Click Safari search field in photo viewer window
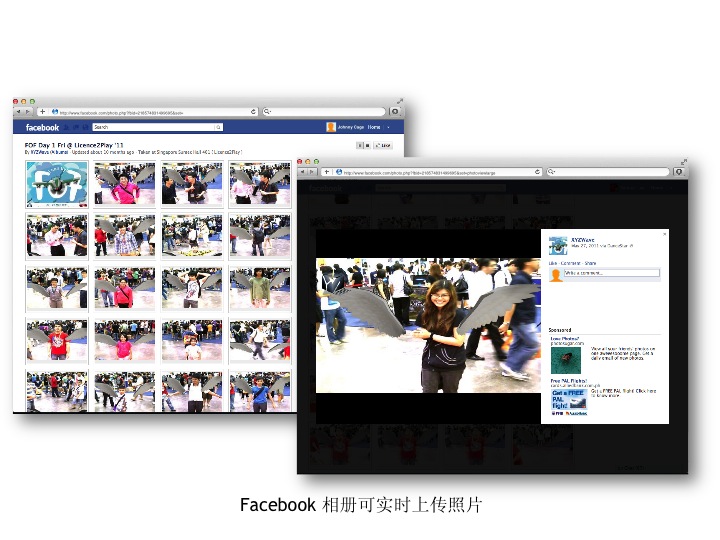Viewport: 720px width, 540px height. coord(608,172)
